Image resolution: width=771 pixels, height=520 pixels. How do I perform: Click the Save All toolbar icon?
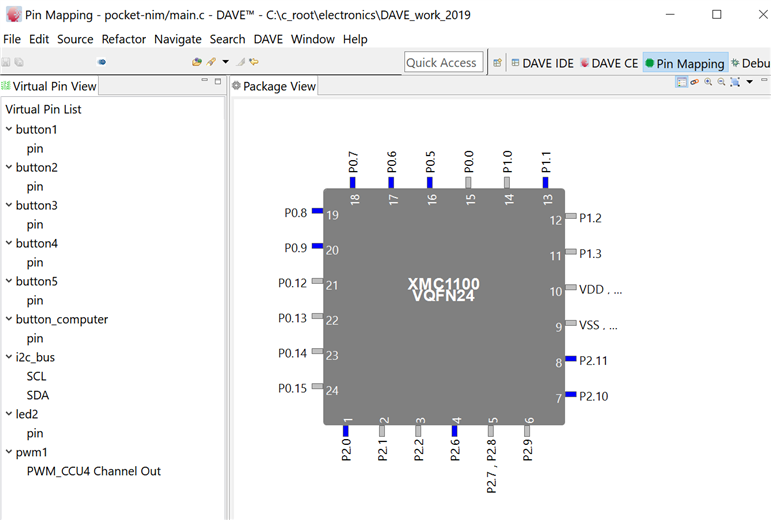coord(19,62)
